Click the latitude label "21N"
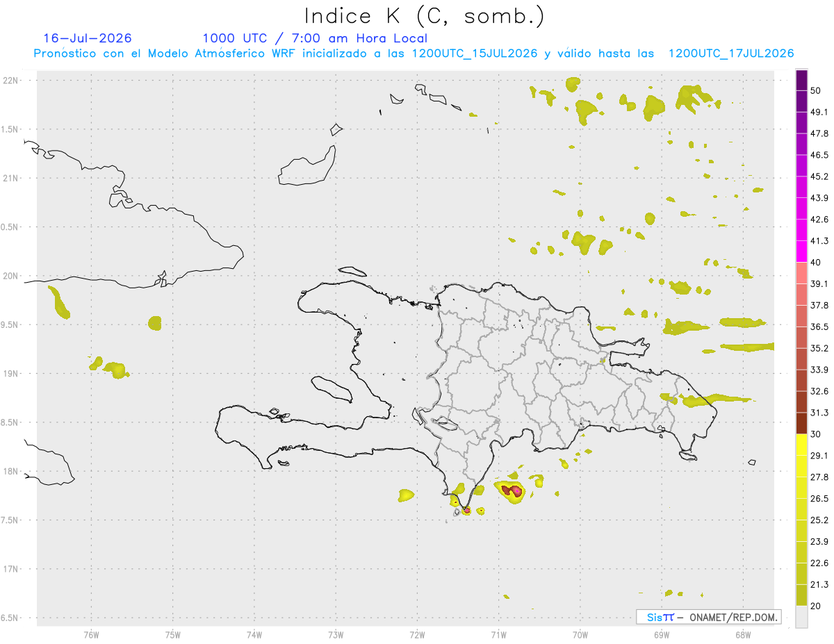This screenshot has width=834, height=644. [11, 179]
